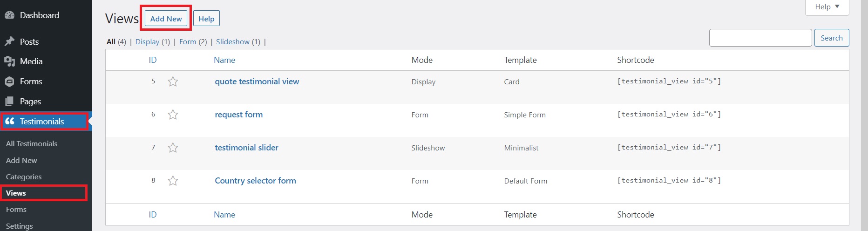Image resolution: width=868 pixels, height=231 pixels.
Task: Focus the views search input field
Action: point(760,38)
